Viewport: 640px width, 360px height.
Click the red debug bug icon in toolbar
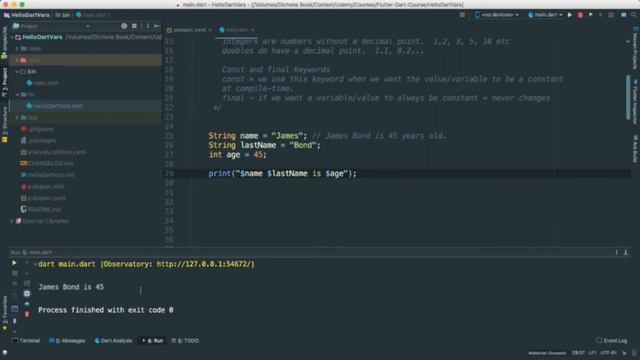click(580, 15)
